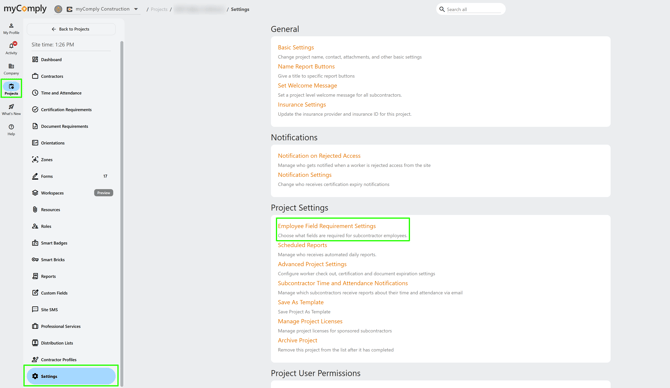Image resolution: width=670 pixels, height=388 pixels.
Task: Click Preview badge next to Workspaces
Action: click(x=103, y=193)
